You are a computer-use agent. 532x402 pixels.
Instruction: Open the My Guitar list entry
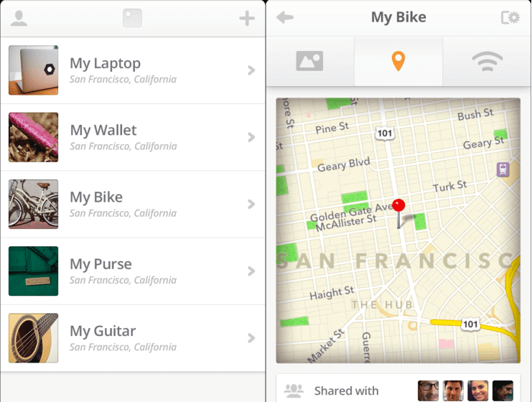pos(133,337)
